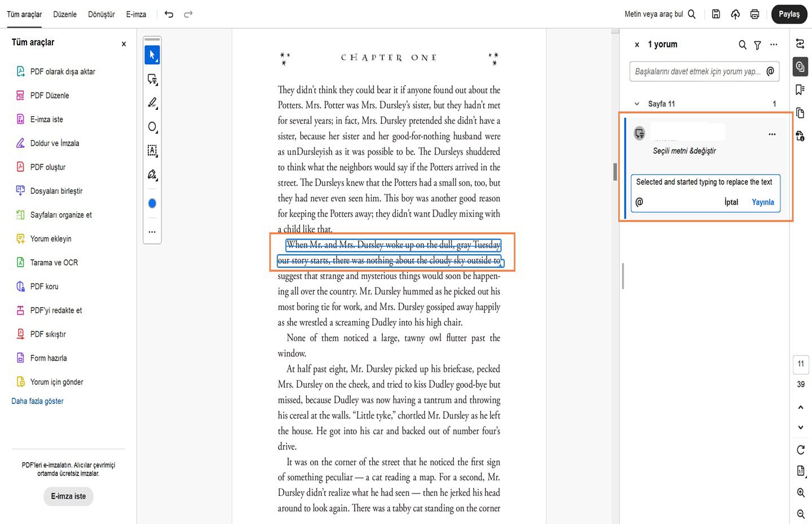Click the Paylaş button

pyautogui.click(x=789, y=14)
